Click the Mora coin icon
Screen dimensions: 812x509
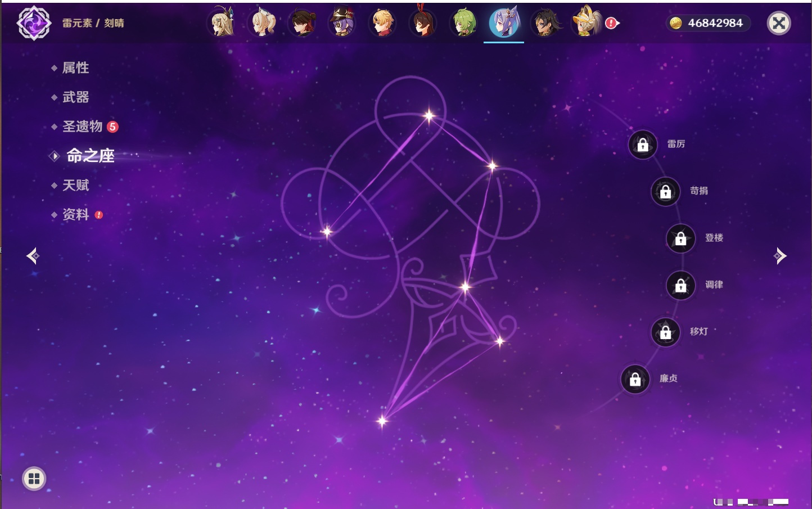675,23
